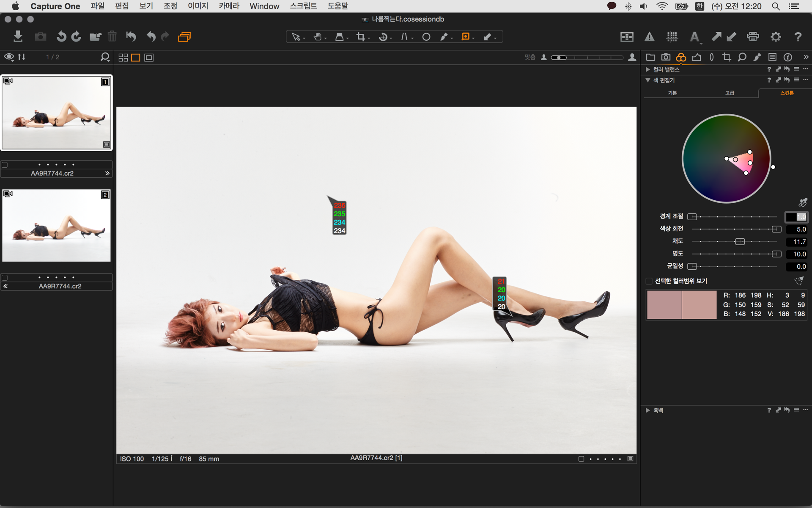The height and width of the screenshot is (508, 812).
Task: Click the 기본 tab in color editor
Action: pos(672,93)
